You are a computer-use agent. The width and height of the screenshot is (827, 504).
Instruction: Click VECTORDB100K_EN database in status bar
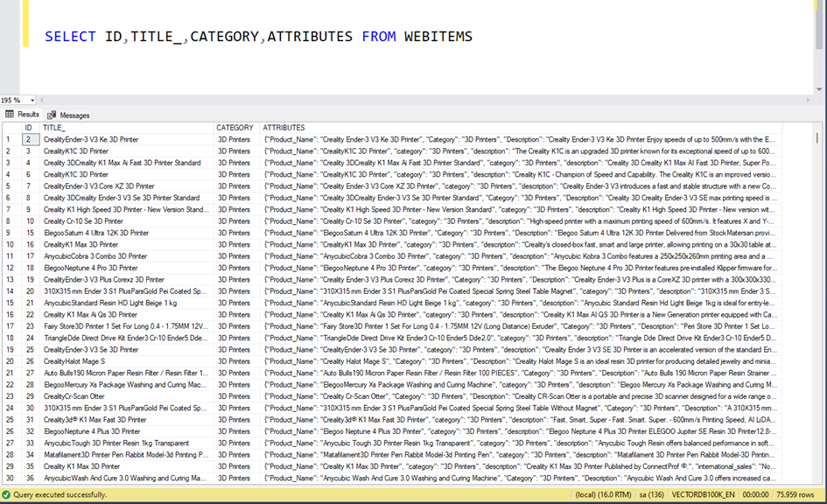pos(704,494)
